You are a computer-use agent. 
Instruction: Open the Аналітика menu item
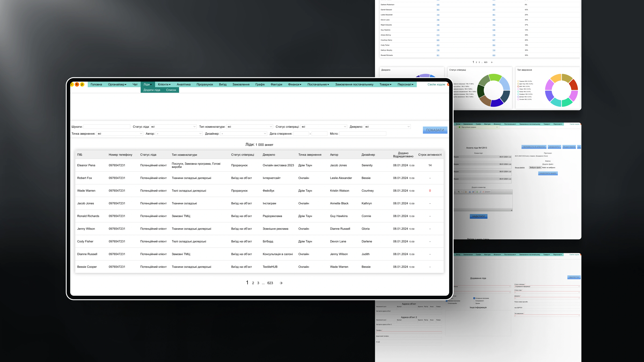[184, 84]
